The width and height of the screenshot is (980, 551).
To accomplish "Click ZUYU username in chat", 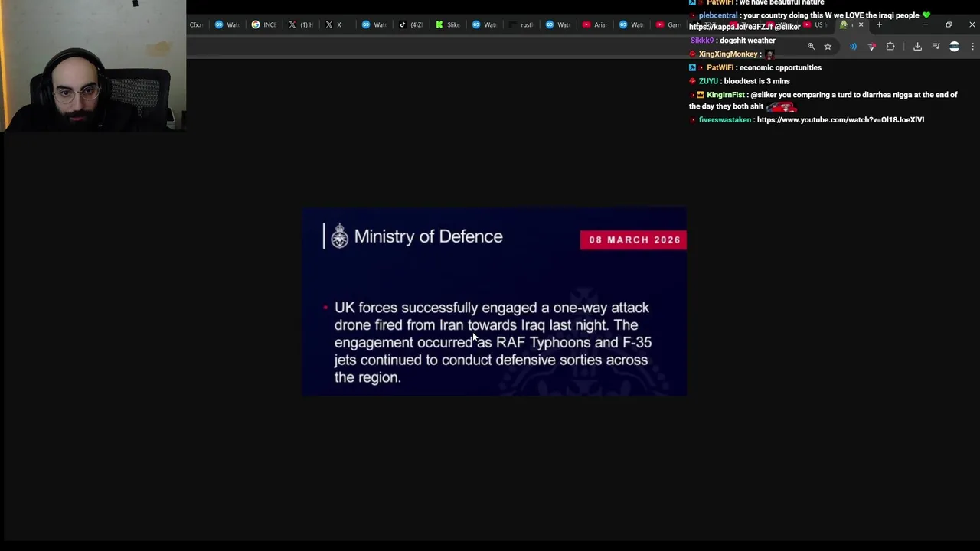I will pos(708,81).
